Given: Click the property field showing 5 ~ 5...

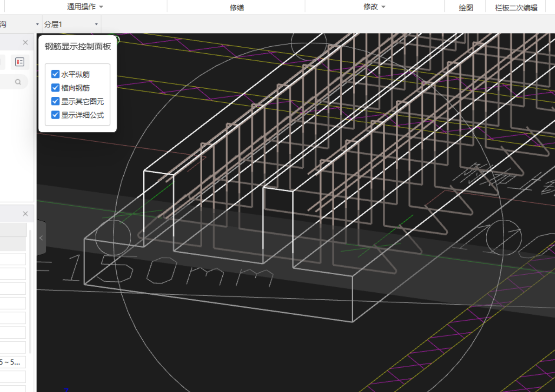Looking at the screenshot, I should (13, 362).
